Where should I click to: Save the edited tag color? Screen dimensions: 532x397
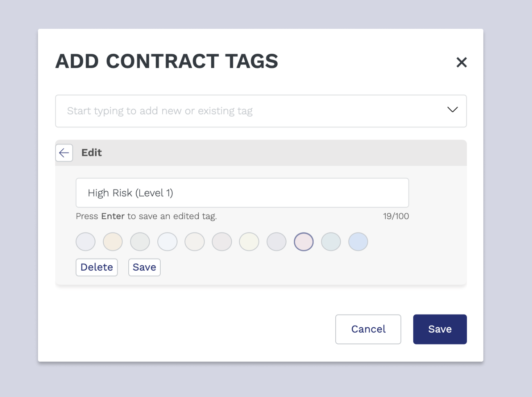144,267
